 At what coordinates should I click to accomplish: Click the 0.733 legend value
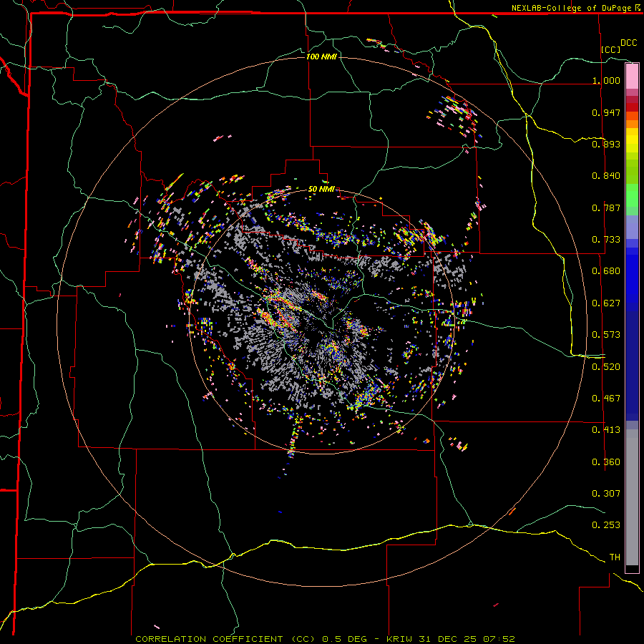[606, 240]
